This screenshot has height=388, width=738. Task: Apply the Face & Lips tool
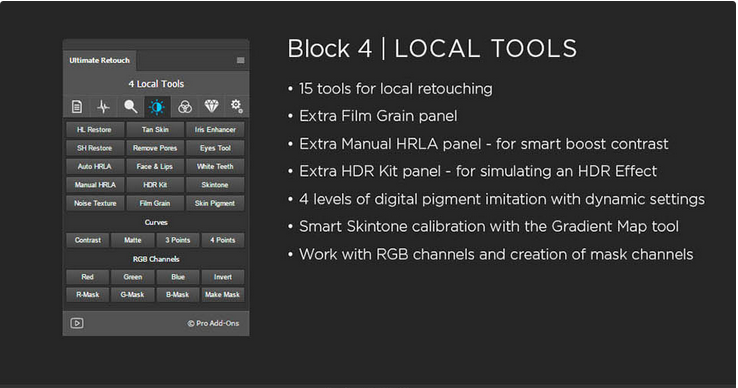pos(155,166)
